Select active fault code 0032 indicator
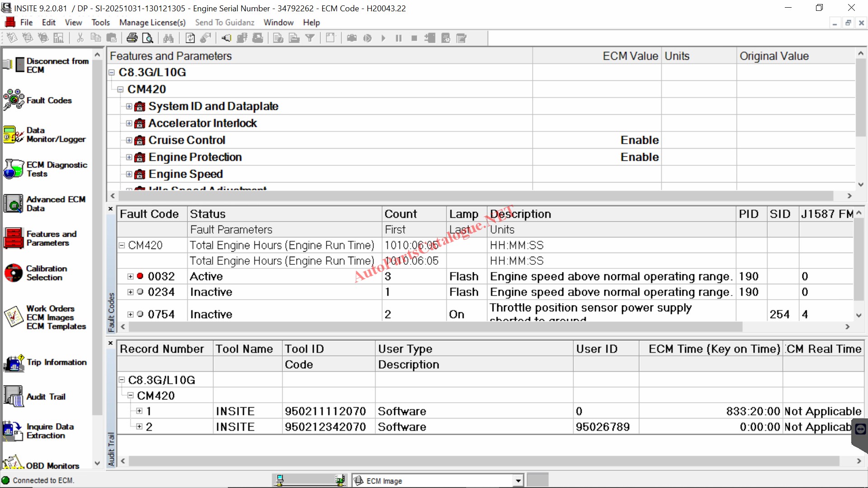The height and width of the screenshot is (488, 868). (140, 276)
